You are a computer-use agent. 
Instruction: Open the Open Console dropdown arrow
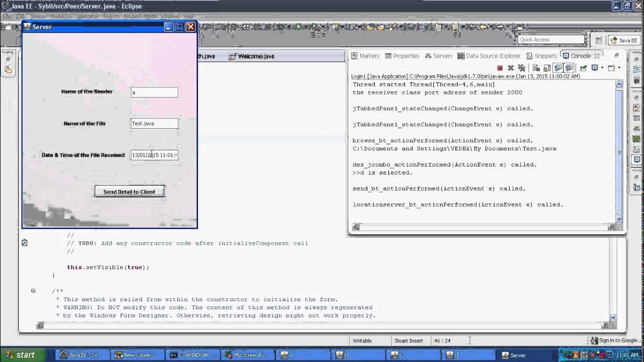pyautogui.click(x=619, y=68)
